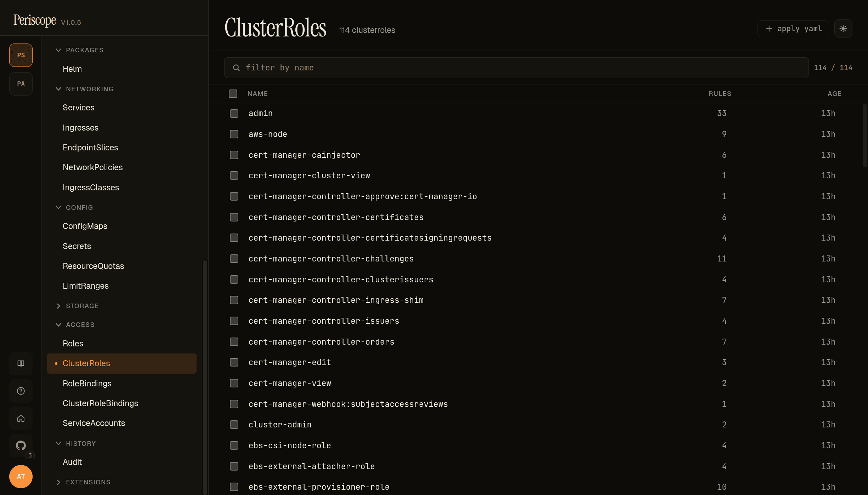Collapse the NETWORKING section
The height and width of the screenshot is (495, 868).
pyautogui.click(x=85, y=89)
